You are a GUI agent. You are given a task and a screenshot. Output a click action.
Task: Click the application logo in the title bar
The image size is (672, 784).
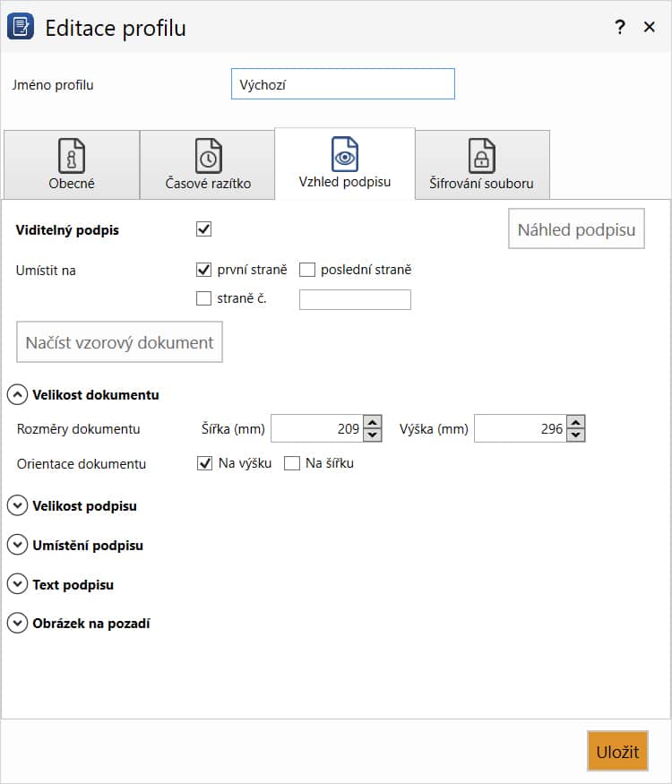(21, 27)
